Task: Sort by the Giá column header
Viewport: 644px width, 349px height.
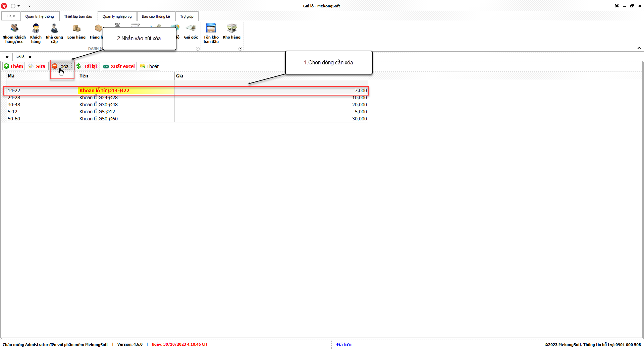Action: [x=271, y=76]
